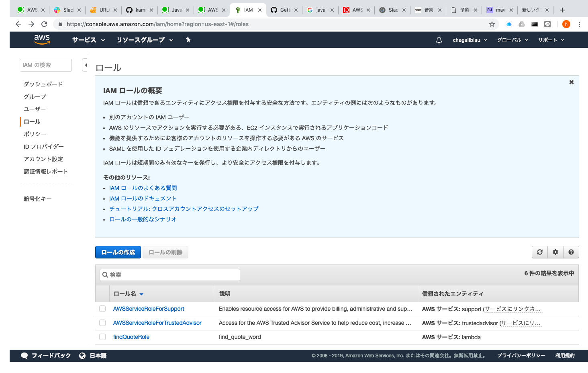Open the help question mark icon

571,252
